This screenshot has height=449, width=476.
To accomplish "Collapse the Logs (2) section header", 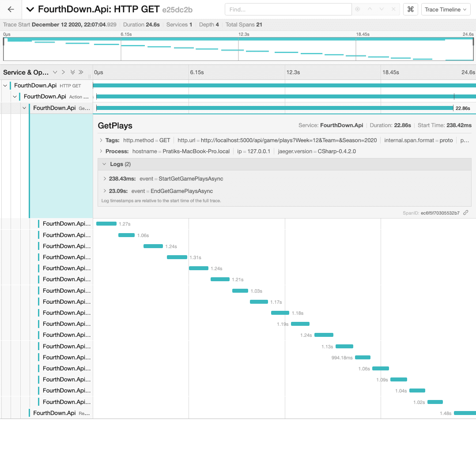I will point(104,164).
